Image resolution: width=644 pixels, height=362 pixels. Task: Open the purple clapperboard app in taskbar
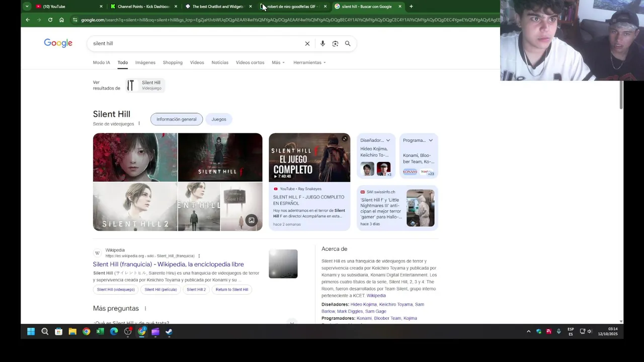[155, 331]
